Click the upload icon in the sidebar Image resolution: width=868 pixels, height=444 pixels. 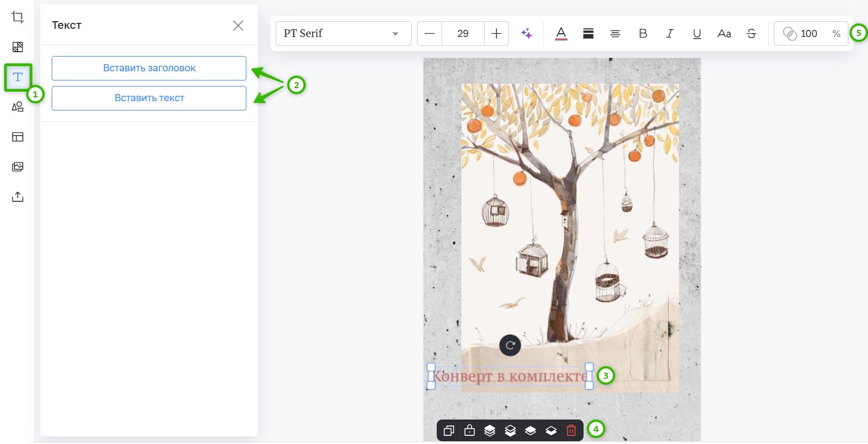click(x=17, y=196)
